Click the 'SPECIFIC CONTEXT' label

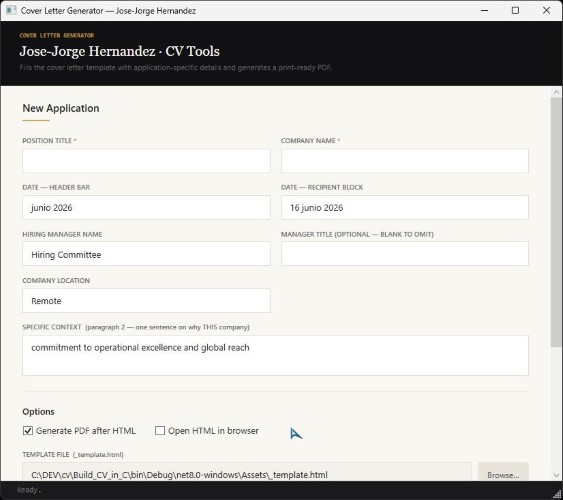pos(52,327)
